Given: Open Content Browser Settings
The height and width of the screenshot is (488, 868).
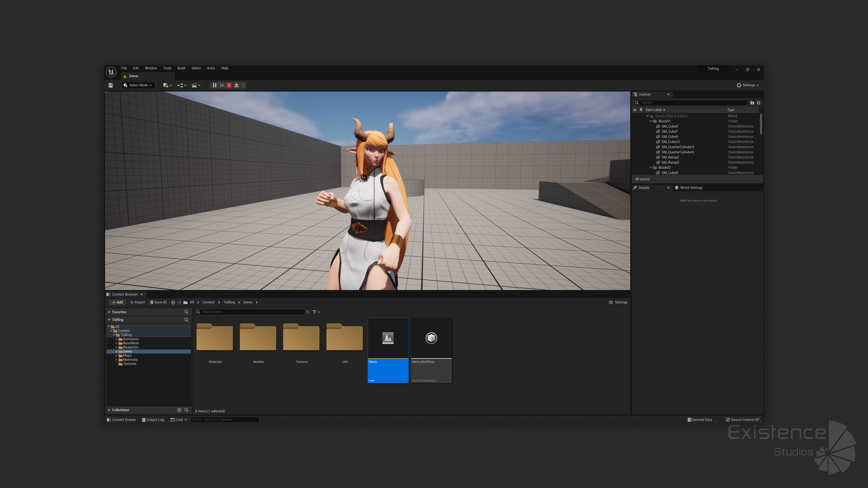Looking at the screenshot, I should (x=618, y=303).
